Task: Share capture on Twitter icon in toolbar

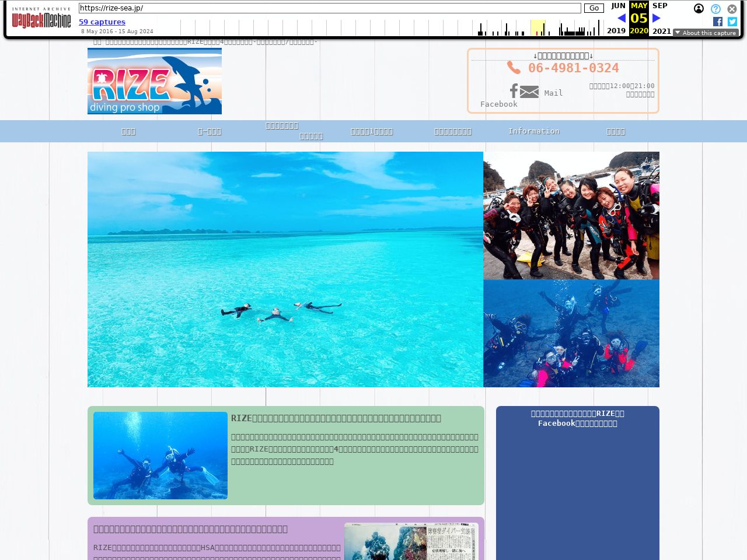Action: pyautogui.click(x=732, y=22)
